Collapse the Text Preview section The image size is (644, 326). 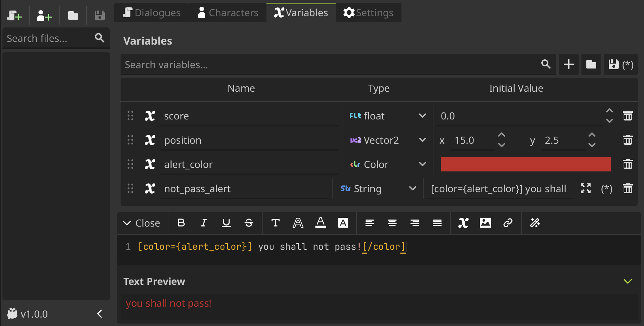click(x=628, y=281)
